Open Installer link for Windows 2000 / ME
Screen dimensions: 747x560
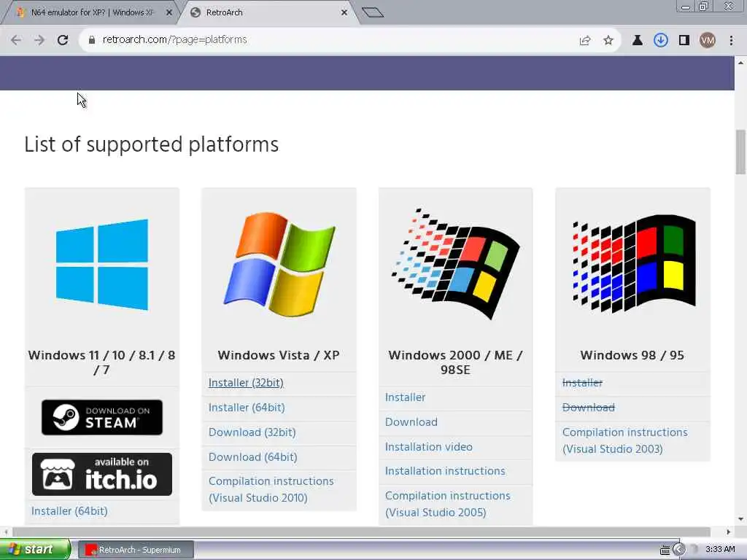click(x=405, y=397)
